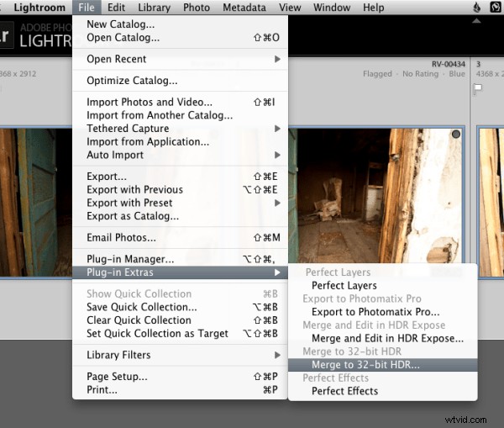504x428 pixels.
Task: Choose Print... from File menu
Action: click(180, 389)
